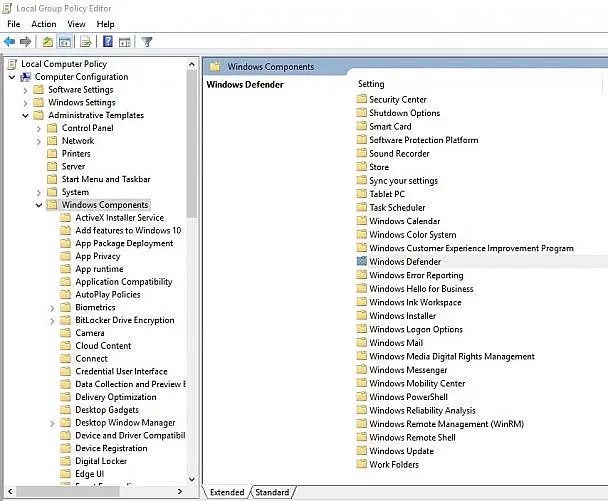Viewport: 608px width, 501px height.
Task: Open Smart Card in settings list
Action: pyautogui.click(x=390, y=126)
